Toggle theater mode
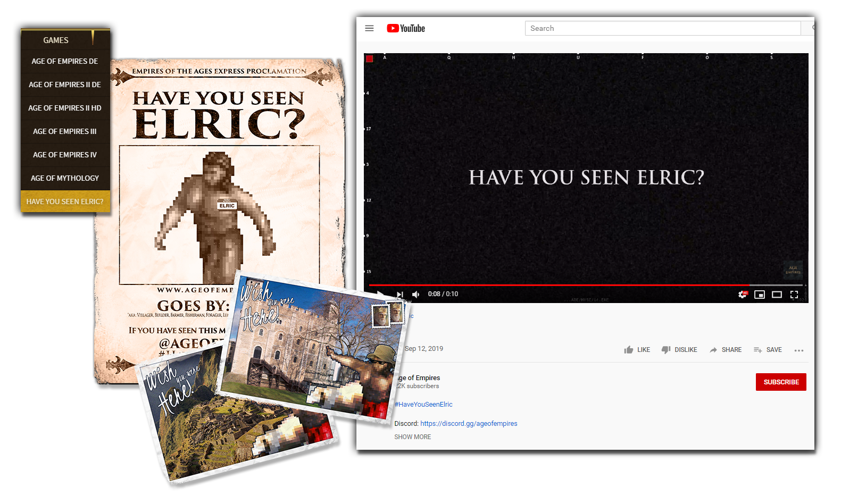 (777, 294)
